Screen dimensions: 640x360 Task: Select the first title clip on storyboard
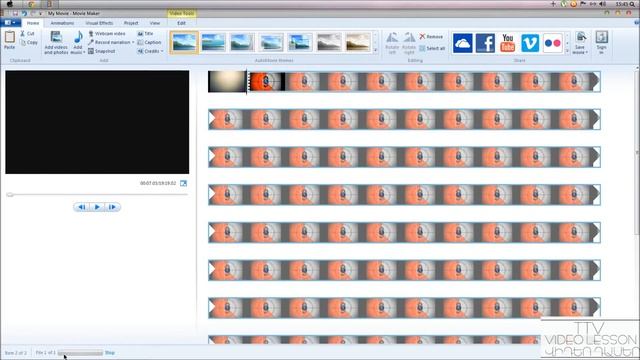coord(227,82)
